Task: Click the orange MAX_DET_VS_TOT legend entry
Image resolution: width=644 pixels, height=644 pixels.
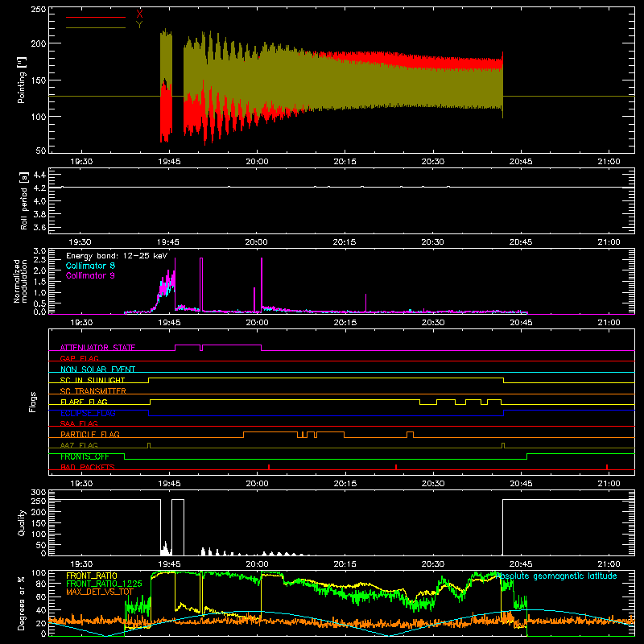Action: [x=100, y=592]
